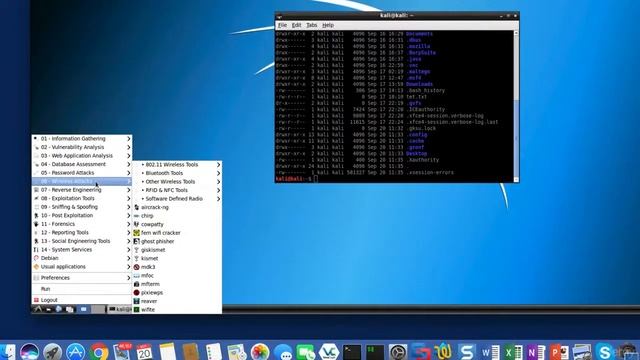Open the Help menu in the terminal
The height and width of the screenshot is (360, 640).
click(x=328, y=25)
